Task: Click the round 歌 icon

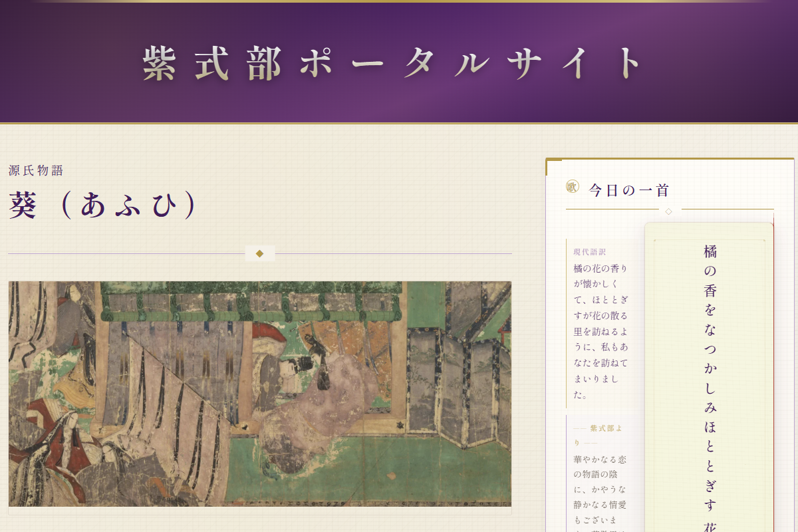Action: pyautogui.click(x=572, y=187)
